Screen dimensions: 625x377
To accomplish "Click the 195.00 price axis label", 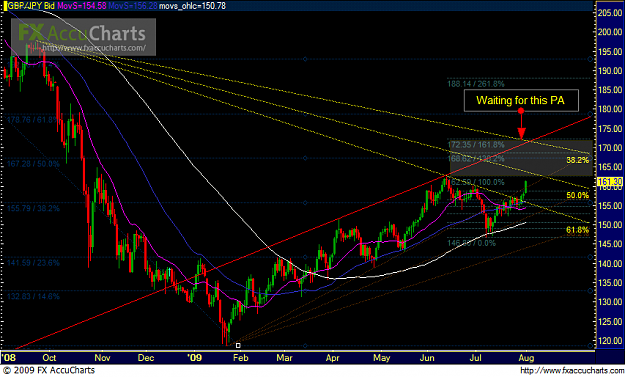I will (610, 51).
